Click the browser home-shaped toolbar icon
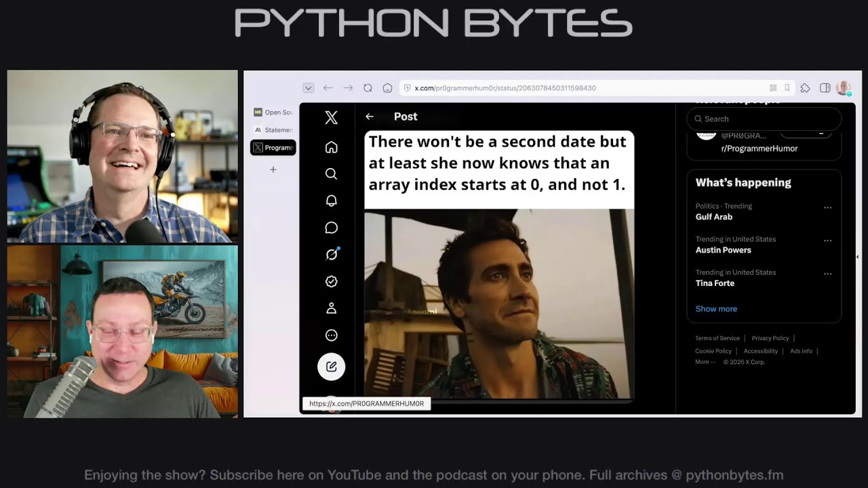Image resolution: width=868 pixels, height=488 pixels. coord(388,88)
